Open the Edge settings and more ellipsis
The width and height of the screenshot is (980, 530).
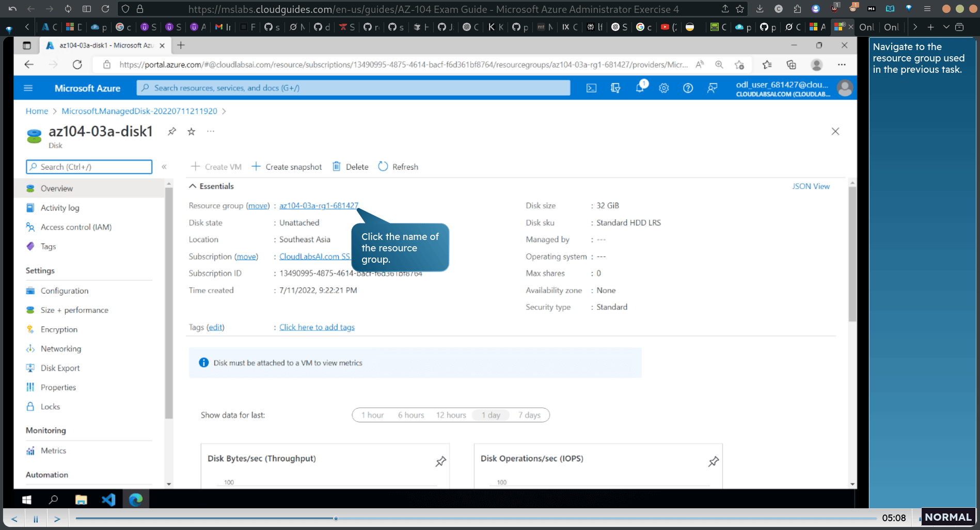click(842, 65)
